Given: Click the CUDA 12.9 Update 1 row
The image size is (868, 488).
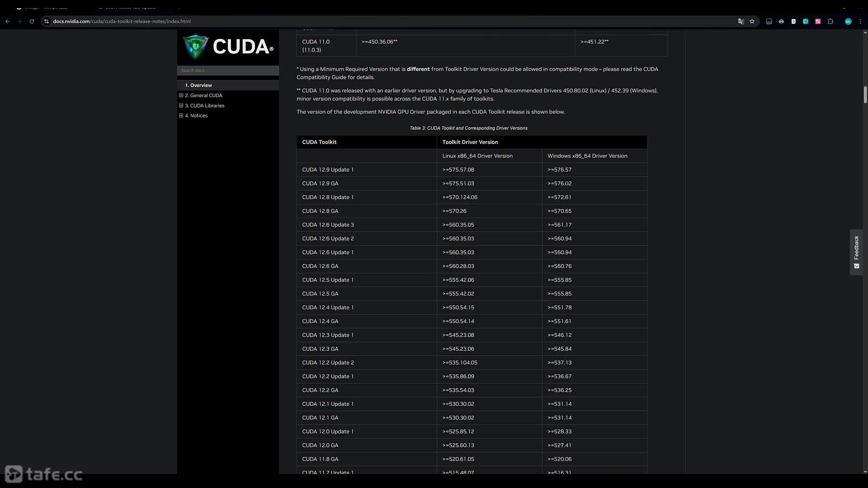Looking at the screenshot, I should pyautogui.click(x=472, y=170).
